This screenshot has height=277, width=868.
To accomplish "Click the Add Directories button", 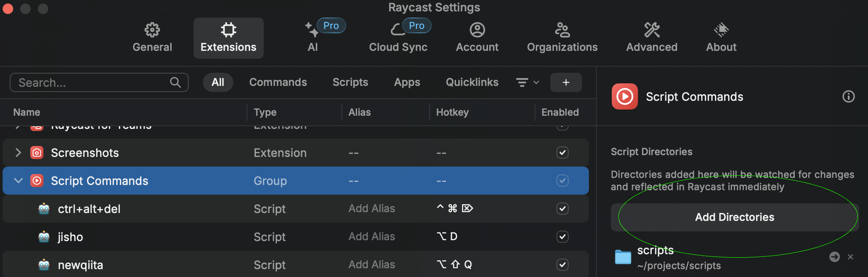I will tap(735, 217).
